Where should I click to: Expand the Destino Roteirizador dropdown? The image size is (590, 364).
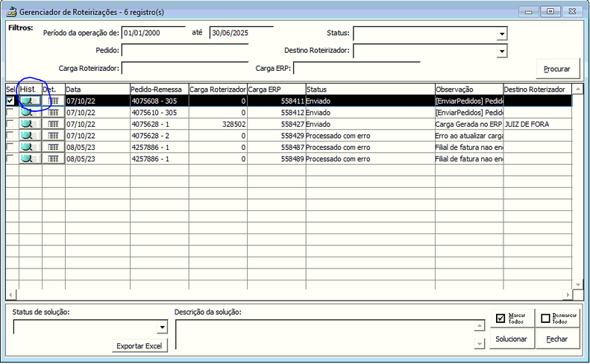(501, 51)
